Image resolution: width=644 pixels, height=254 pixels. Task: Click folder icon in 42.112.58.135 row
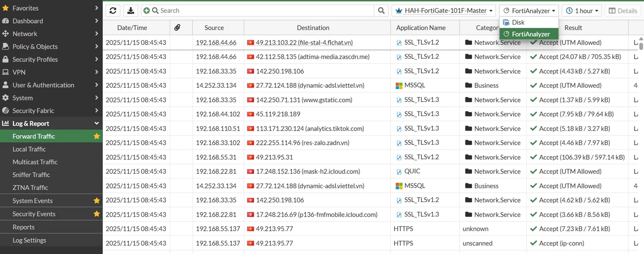point(468,57)
